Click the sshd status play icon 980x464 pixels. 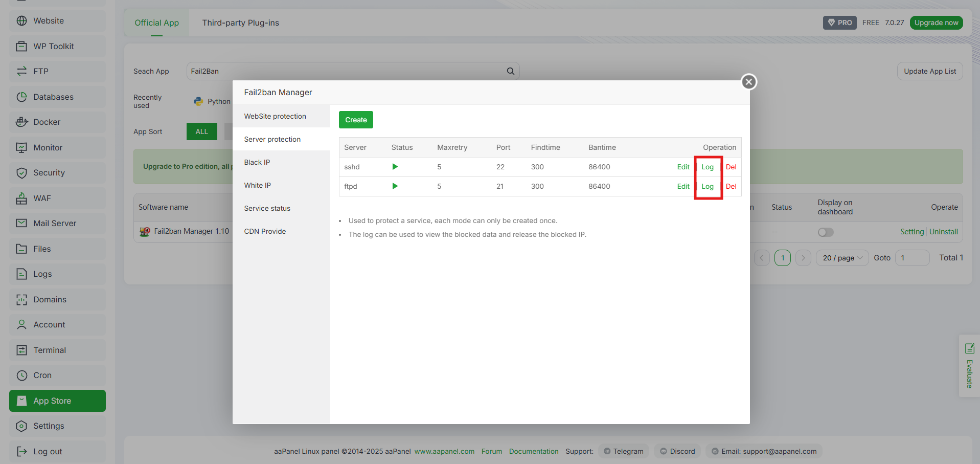tap(395, 167)
